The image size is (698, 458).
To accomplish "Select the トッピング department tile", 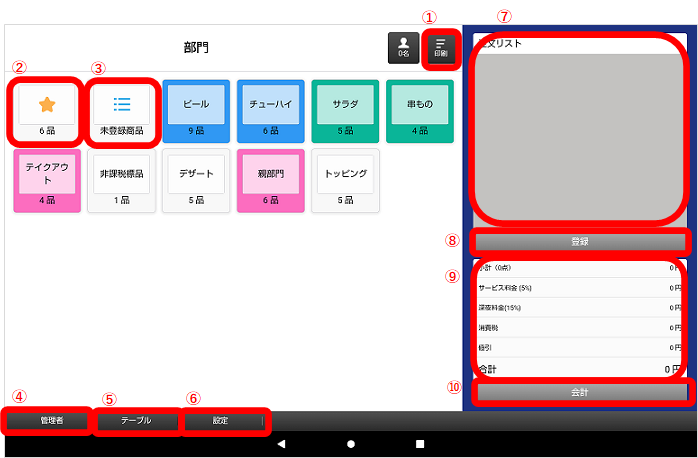I will point(345,181).
